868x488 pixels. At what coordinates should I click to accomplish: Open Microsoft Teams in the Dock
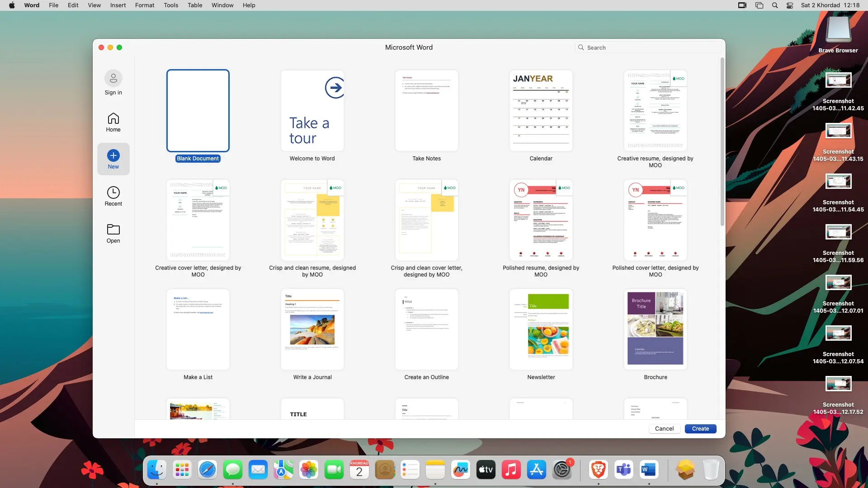(x=623, y=470)
